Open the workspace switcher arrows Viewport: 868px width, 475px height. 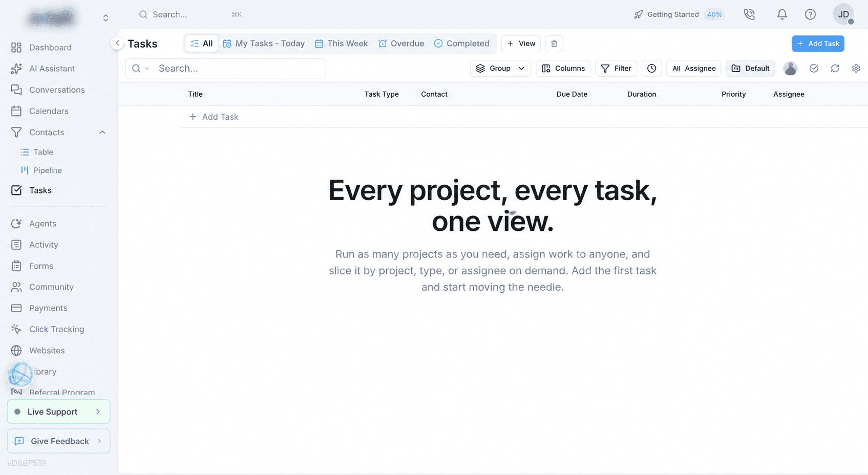(105, 18)
